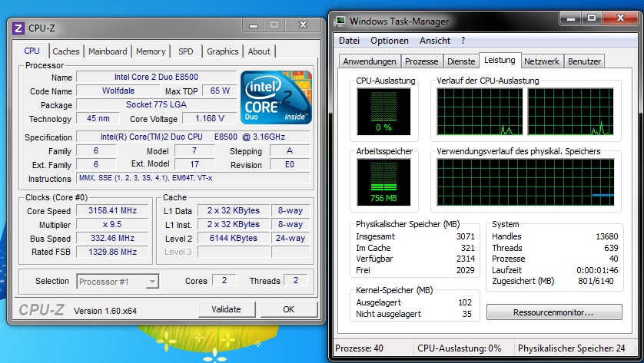The image size is (644, 363).
Task: Switch to the Prozesse tab
Action: click(x=421, y=61)
